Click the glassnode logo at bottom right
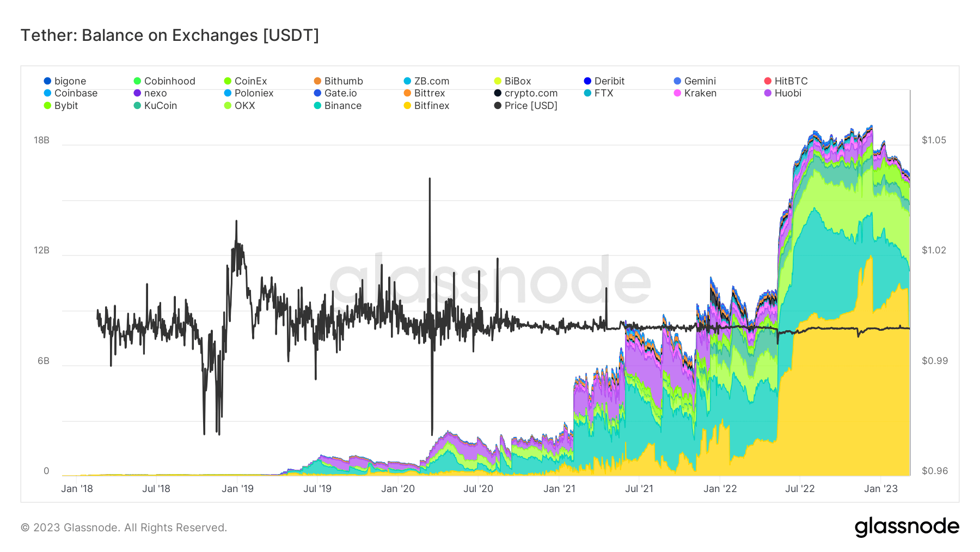This screenshot has width=980, height=552. [x=906, y=527]
